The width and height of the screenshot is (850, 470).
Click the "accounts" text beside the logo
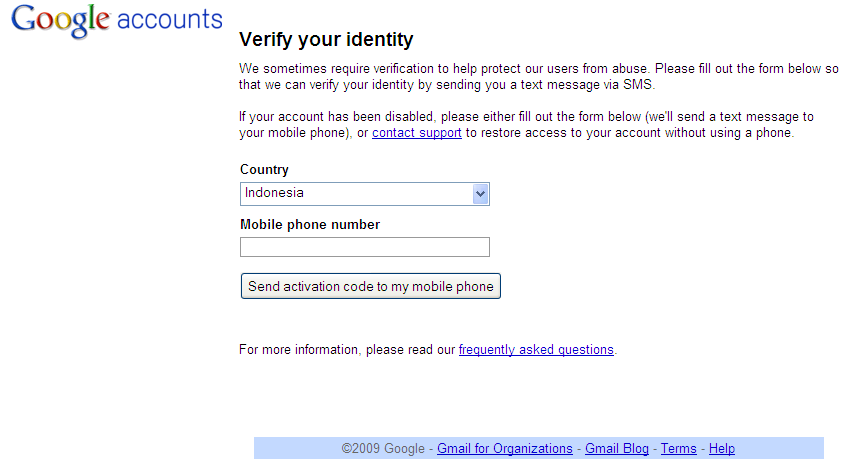[x=169, y=20]
